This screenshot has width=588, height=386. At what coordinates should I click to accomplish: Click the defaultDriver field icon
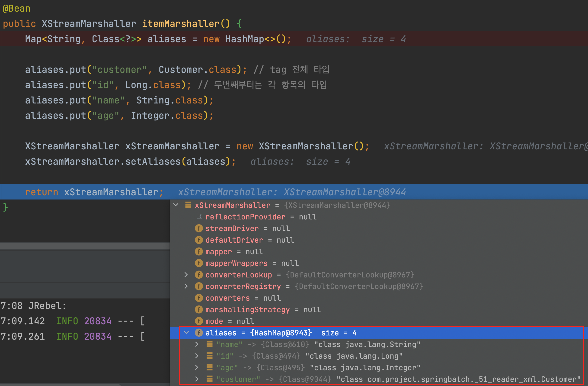(199, 240)
